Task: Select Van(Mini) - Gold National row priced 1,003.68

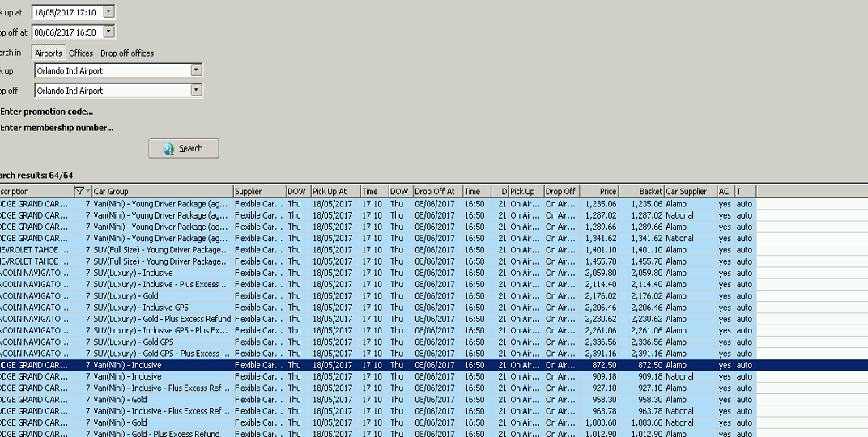Action: pos(378,422)
